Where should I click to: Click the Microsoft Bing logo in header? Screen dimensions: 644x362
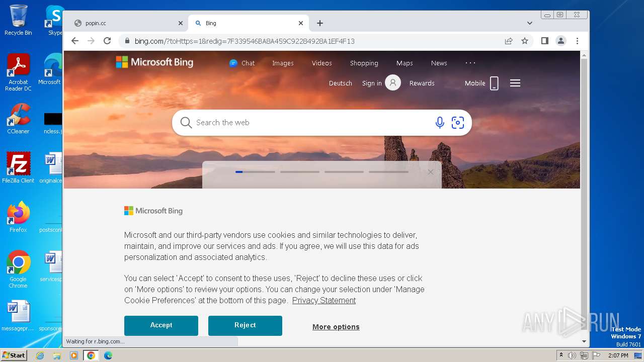pos(154,62)
